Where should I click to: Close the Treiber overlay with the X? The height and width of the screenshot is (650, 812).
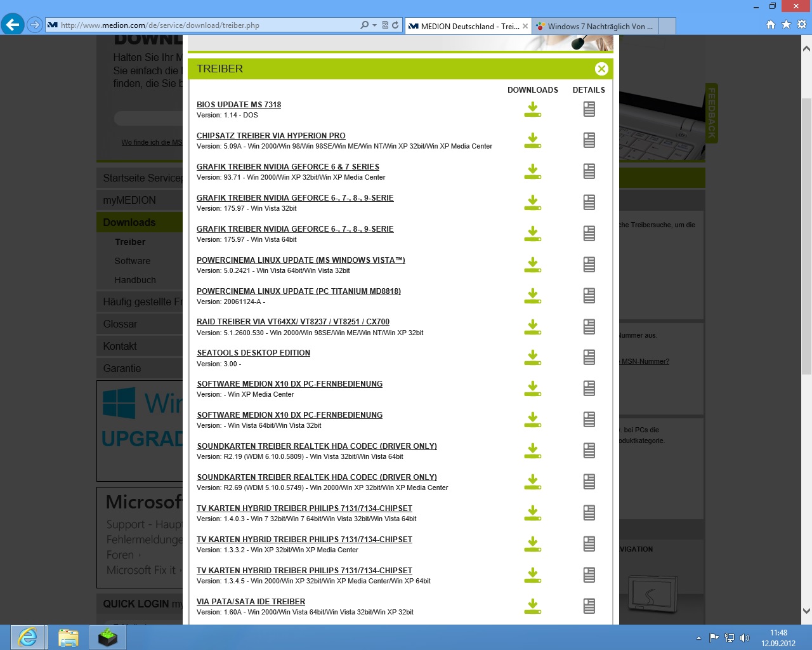coord(601,69)
